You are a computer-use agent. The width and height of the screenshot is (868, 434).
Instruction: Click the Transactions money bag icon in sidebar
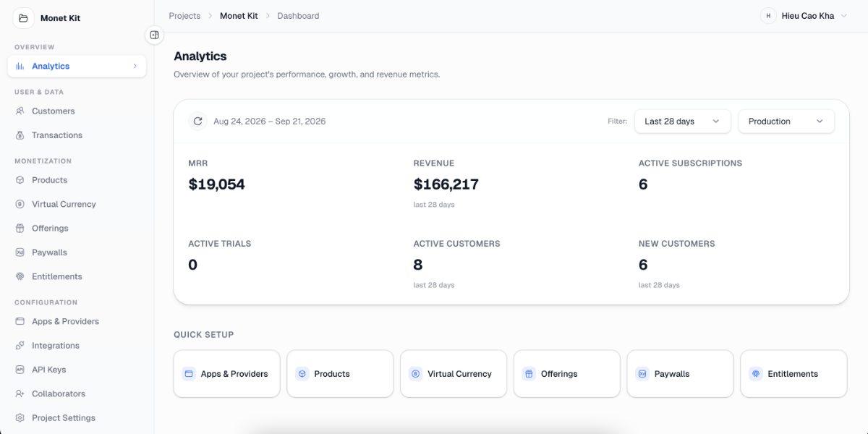point(20,135)
